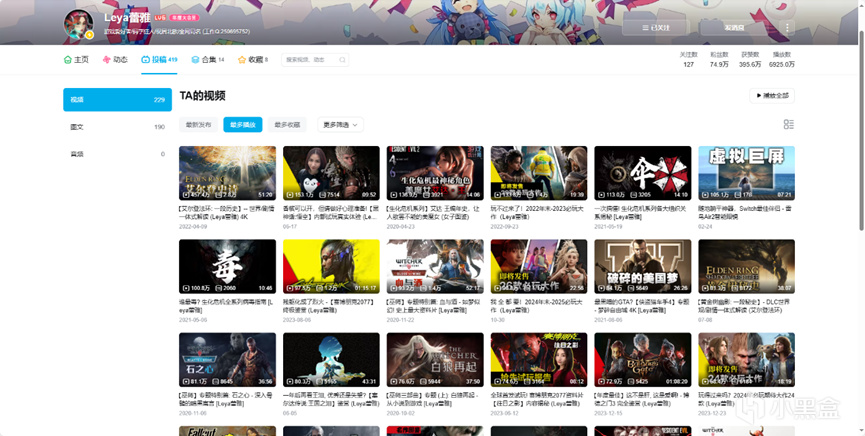
Task: Sort videos by 最多播放
Action: [243, 125]
